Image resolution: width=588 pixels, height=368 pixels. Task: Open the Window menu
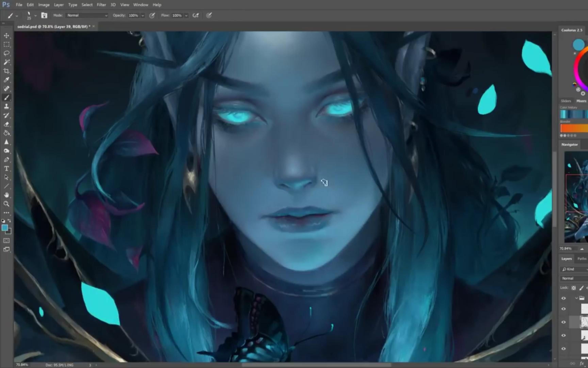(141, 5)
